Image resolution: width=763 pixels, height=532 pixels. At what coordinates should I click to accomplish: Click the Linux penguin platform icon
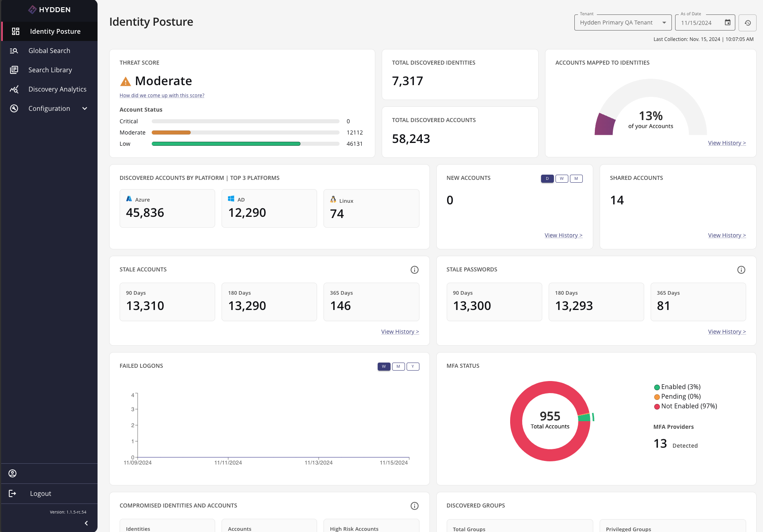[x=333, y=199]
